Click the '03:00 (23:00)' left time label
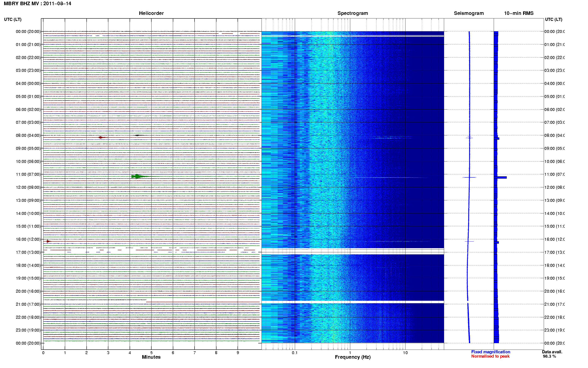 (x=28, y=70)
